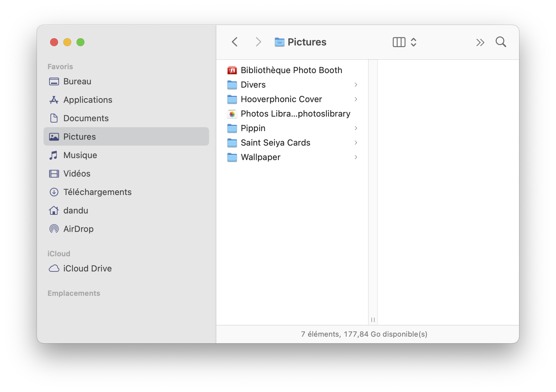Click the column resize handle at bottom

click(373, 320)
